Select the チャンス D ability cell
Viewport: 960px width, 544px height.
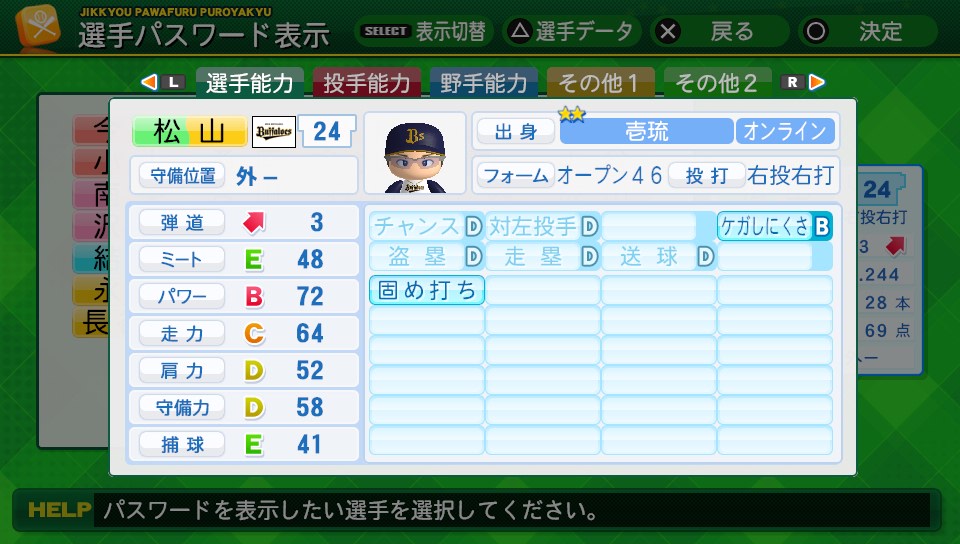[x=426, y=227]
